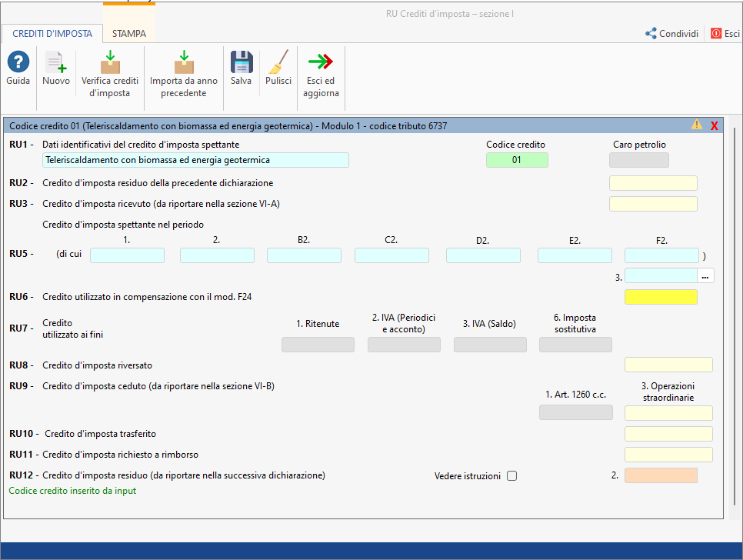Click RU9 Operazioni straordinarie field
This screenshot has width=743, height=560.
(x=668, y=413)
